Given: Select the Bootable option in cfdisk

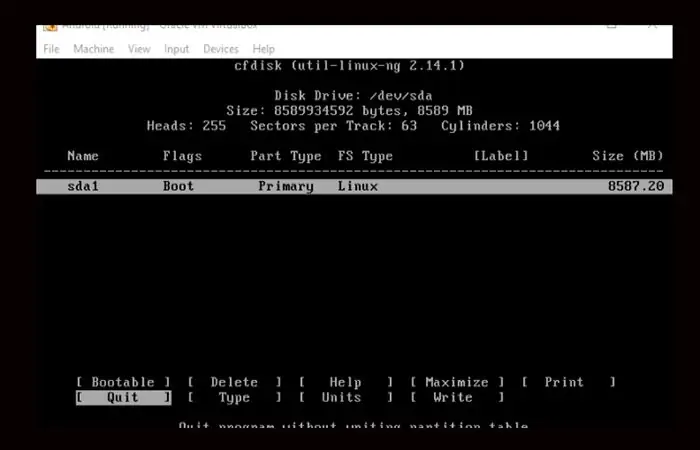Looking at the screenshot, I should click(x=123, y=382).
